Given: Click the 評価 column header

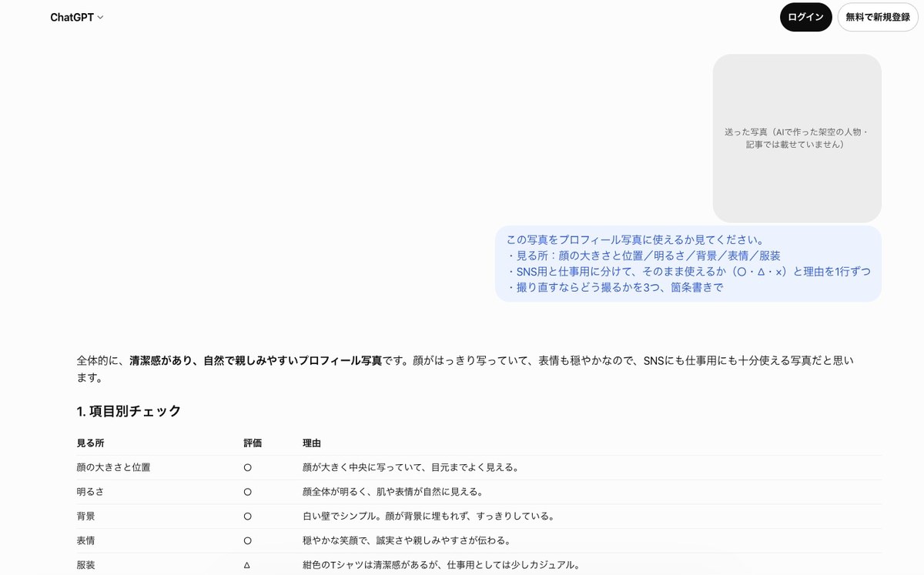Looking at the screenshot, I should coord(253,443).
